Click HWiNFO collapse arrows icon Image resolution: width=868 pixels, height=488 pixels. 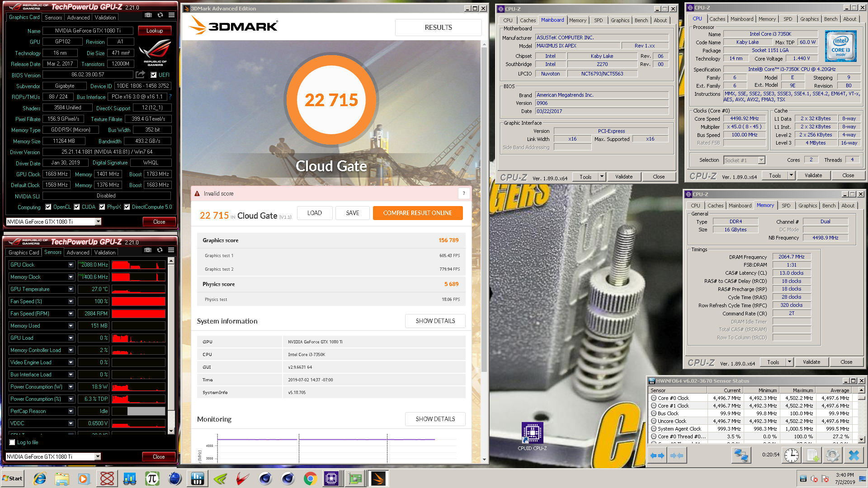coord(677,455)
